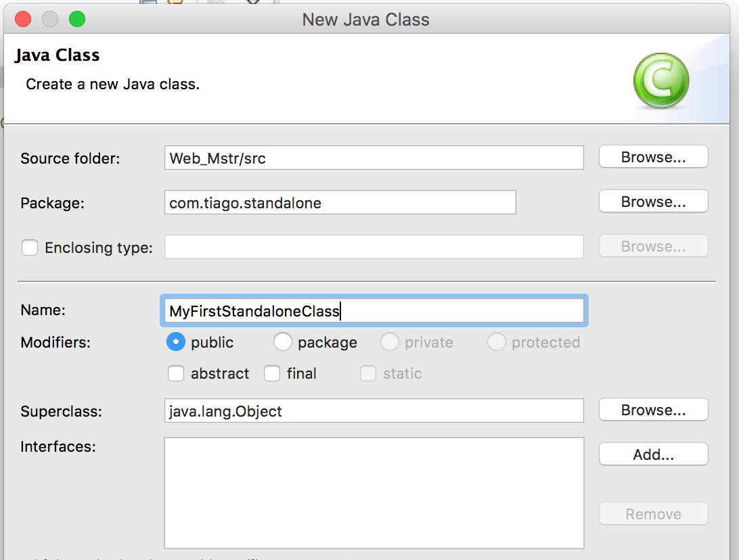Browse for a superclass
This screenshot has width=739, height=560.
pyautogui.click(x=653, y=410)
